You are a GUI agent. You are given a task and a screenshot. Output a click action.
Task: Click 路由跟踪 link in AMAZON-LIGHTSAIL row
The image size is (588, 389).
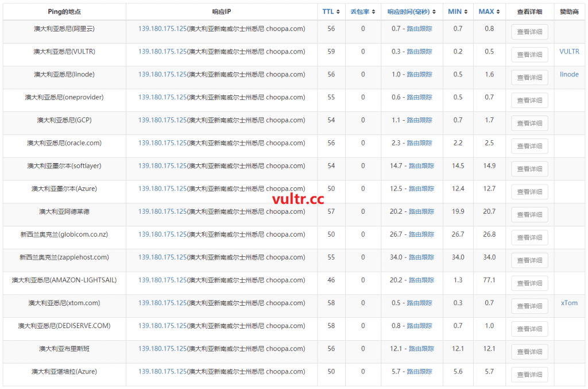(x=421, y=280)
